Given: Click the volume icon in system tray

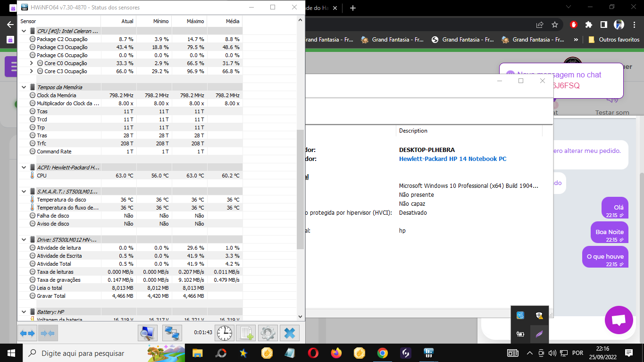Looking at the screenshot, I should pos(552,353).
